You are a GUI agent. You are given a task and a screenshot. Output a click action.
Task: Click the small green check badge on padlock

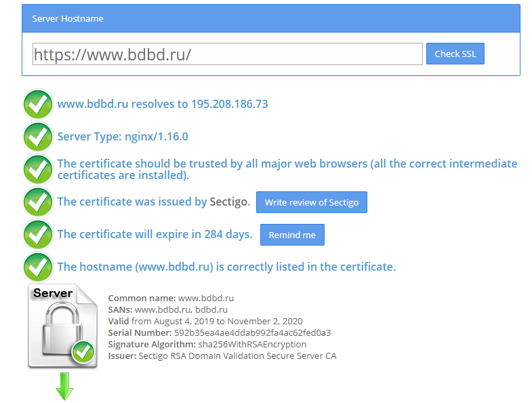point(83,352)
